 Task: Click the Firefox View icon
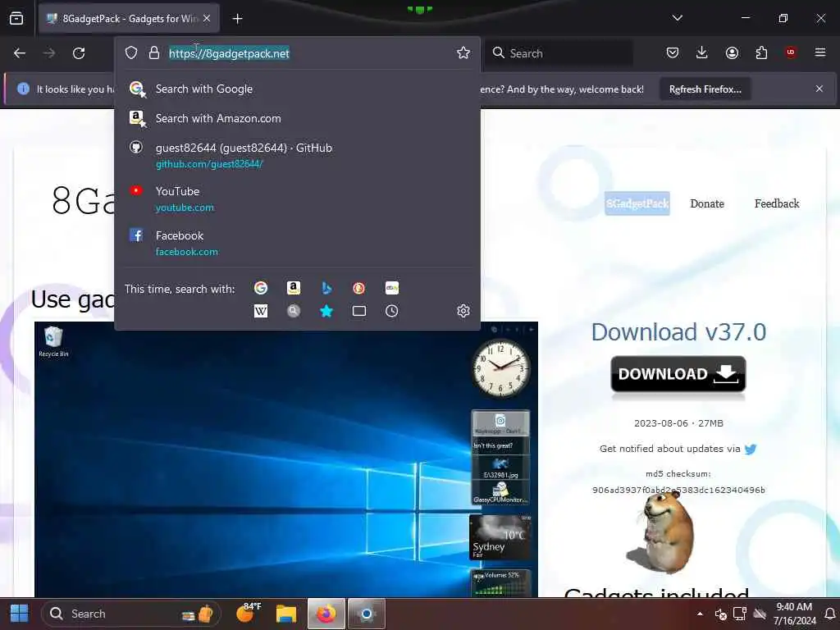16,19
